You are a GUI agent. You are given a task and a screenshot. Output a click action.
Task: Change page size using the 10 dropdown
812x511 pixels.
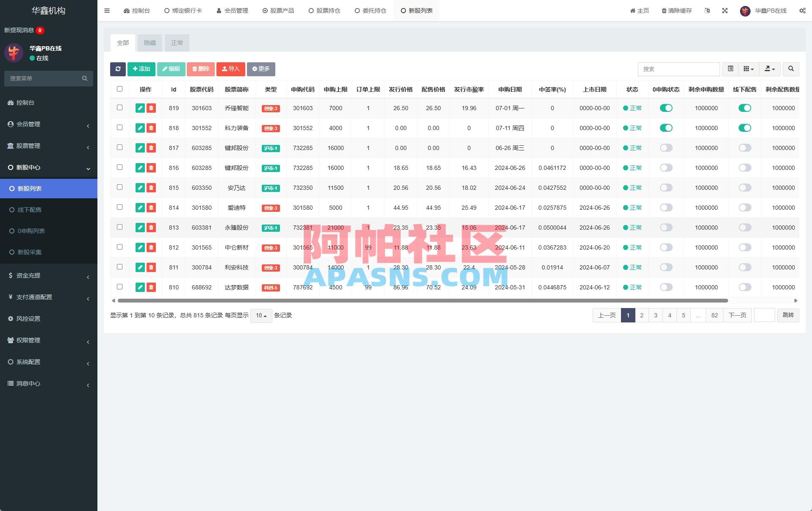click(x=261, y=316)
